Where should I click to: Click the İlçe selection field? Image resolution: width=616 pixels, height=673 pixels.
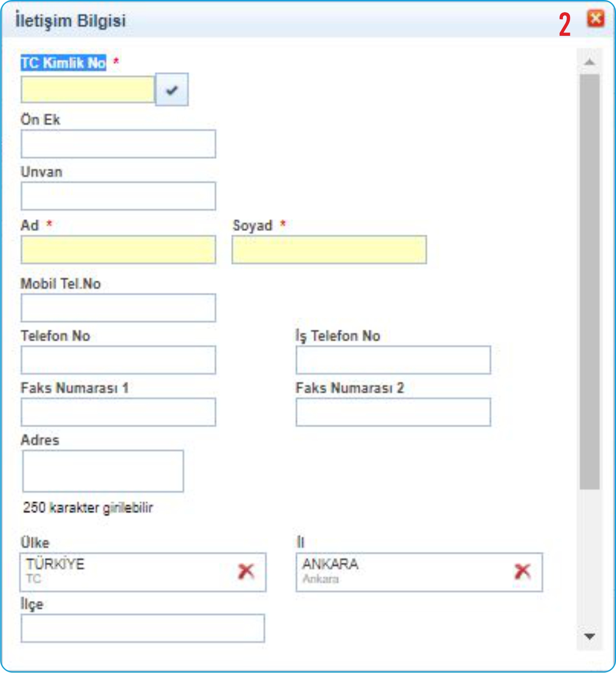[x=142, y=628]
